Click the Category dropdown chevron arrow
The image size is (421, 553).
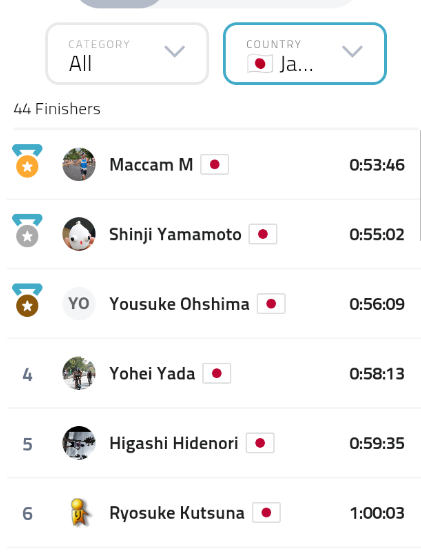(x=175, y=51)
